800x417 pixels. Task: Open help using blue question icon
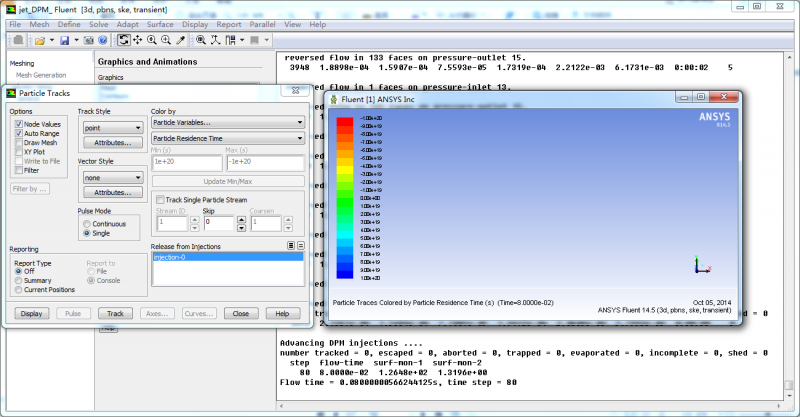coord(103,40)
